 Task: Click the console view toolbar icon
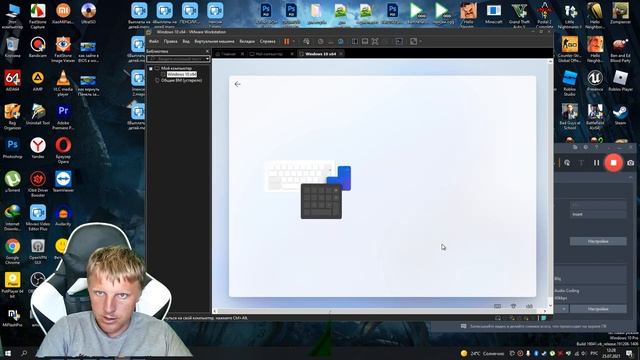365,41
